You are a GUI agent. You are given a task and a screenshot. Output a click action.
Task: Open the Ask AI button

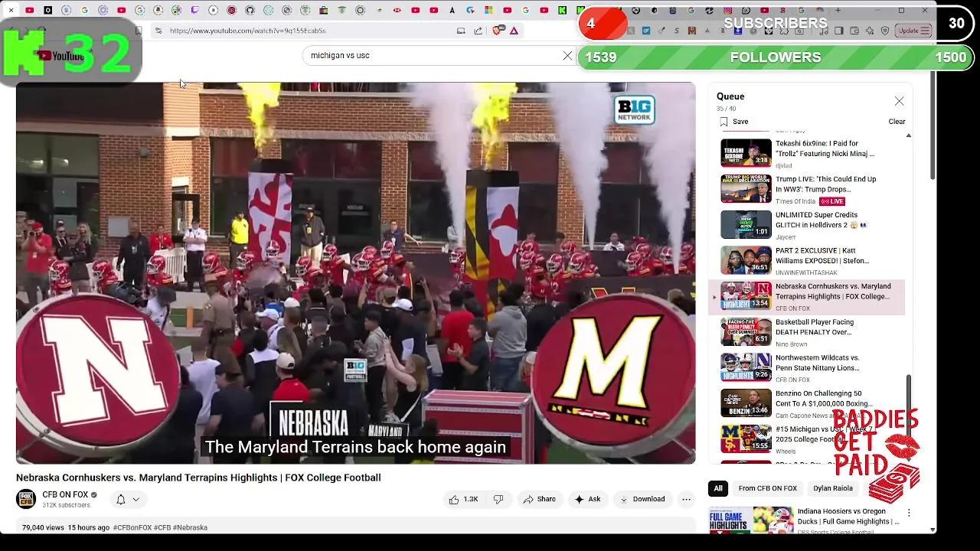(587, 499)
